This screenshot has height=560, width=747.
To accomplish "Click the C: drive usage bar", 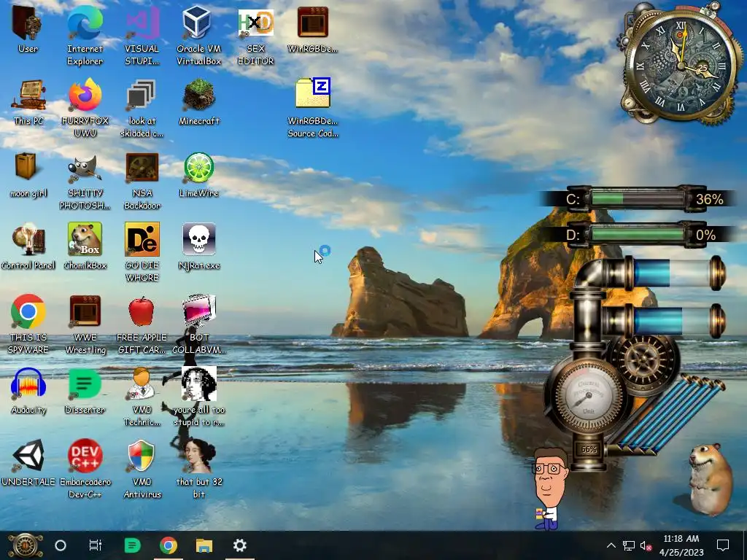I will coord(638,198).
